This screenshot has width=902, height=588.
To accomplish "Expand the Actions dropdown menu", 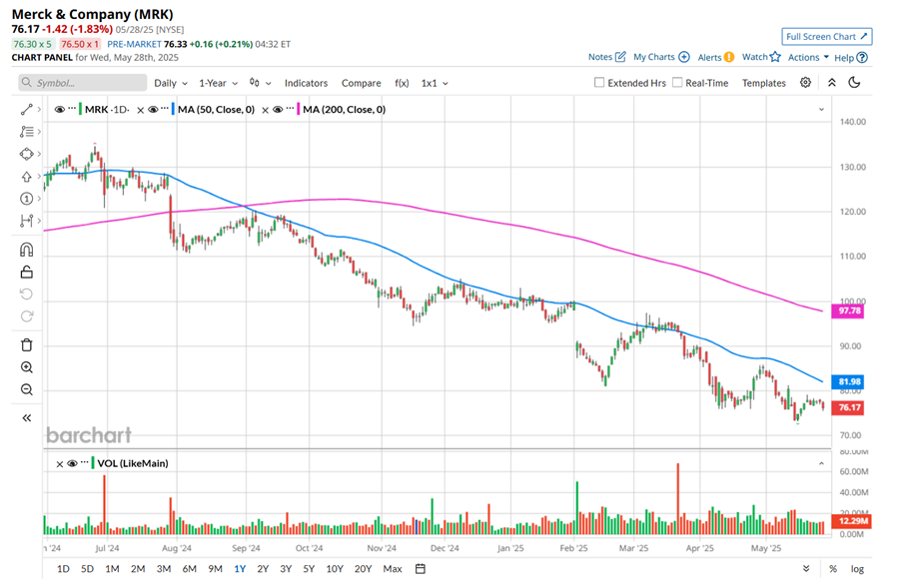I will (808, 57).
